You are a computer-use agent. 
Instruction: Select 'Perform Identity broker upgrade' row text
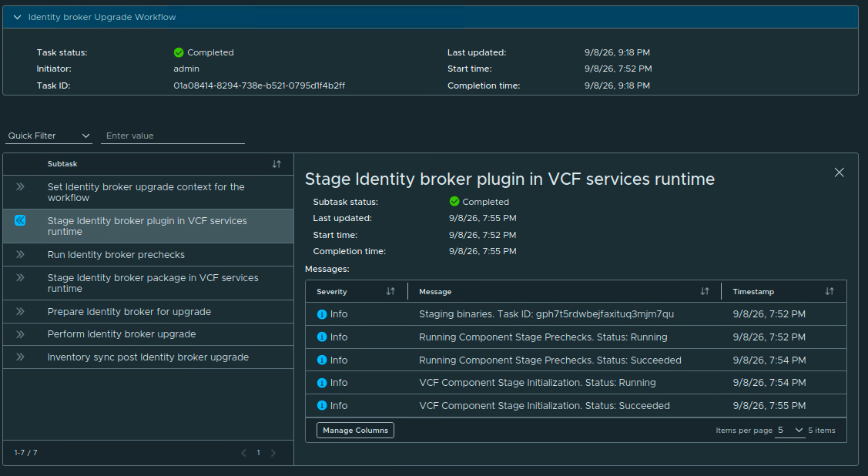click(x=122, y=334)
